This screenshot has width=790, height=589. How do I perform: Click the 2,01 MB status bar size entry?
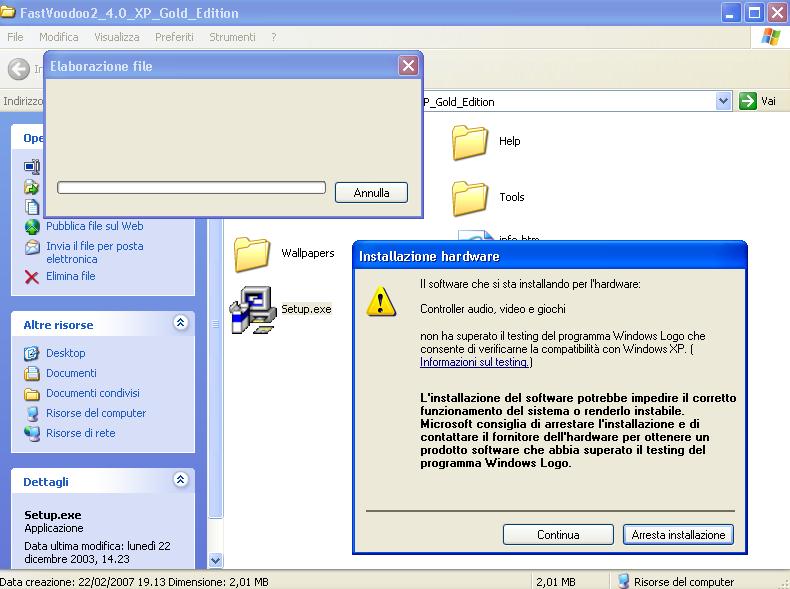(x=556, y=582)
